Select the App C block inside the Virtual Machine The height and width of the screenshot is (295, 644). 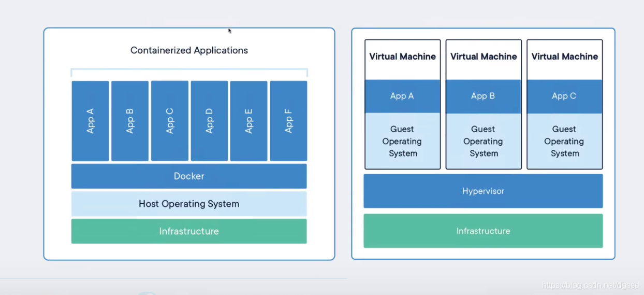(565, 96)
